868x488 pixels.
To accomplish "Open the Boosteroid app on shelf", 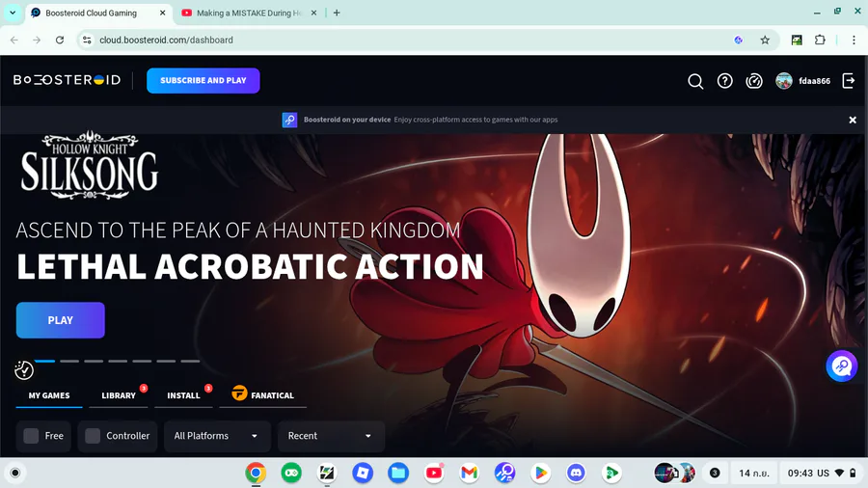I will pyautogui.click(x=504, y=474).
